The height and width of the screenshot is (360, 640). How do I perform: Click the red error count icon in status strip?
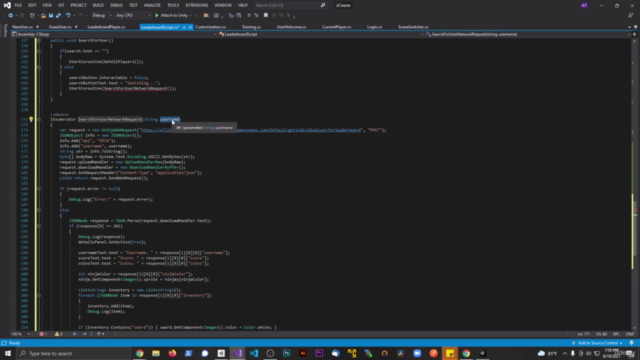[42, 334]
